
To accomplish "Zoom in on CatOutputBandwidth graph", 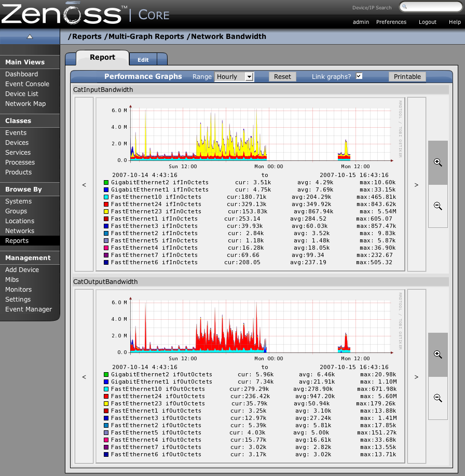I will pos(437,355).
